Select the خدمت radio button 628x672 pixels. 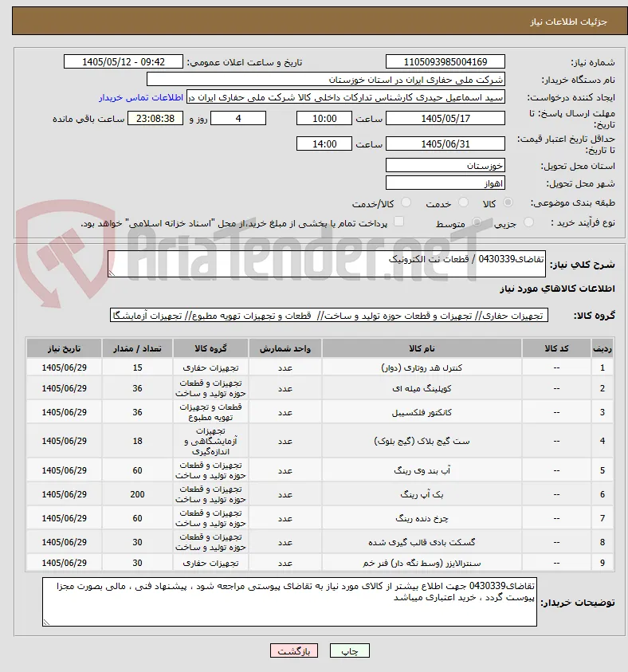463,202
